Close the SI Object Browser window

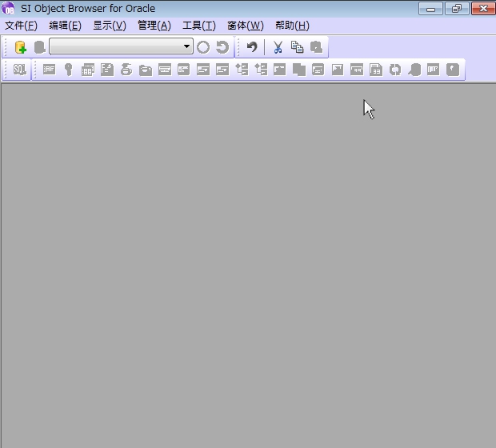pyautogui.click(x=483, y=9)
